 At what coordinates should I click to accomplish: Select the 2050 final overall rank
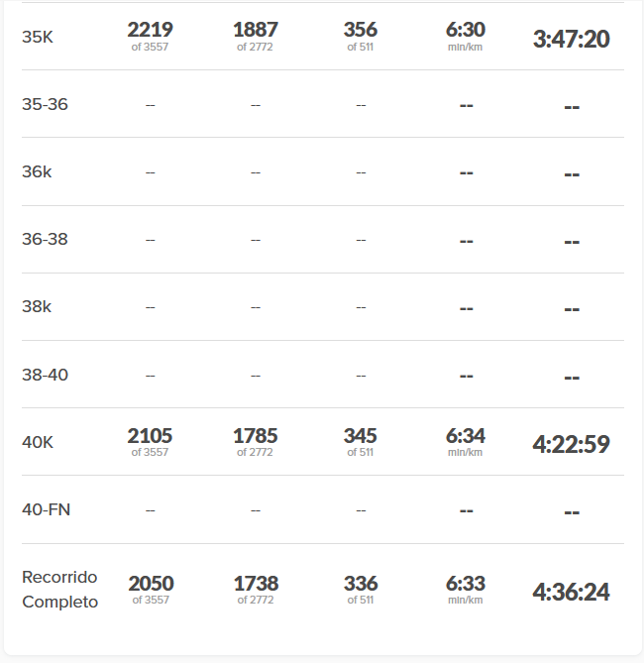pyautogui.click(x=150, y=584)
